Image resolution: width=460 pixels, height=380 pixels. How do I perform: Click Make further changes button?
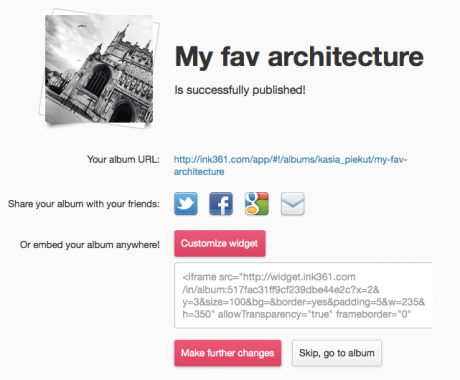(x=228, y=353)
